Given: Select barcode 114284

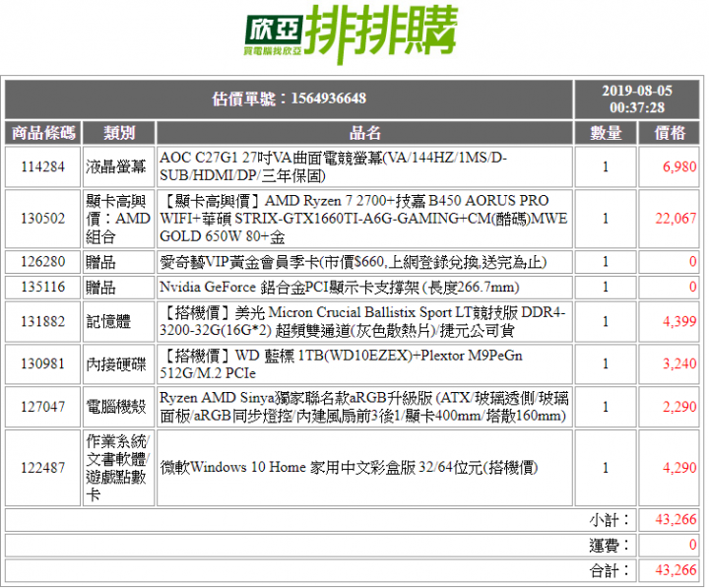Looking at the screenshot, I should (x=43, y=166).
